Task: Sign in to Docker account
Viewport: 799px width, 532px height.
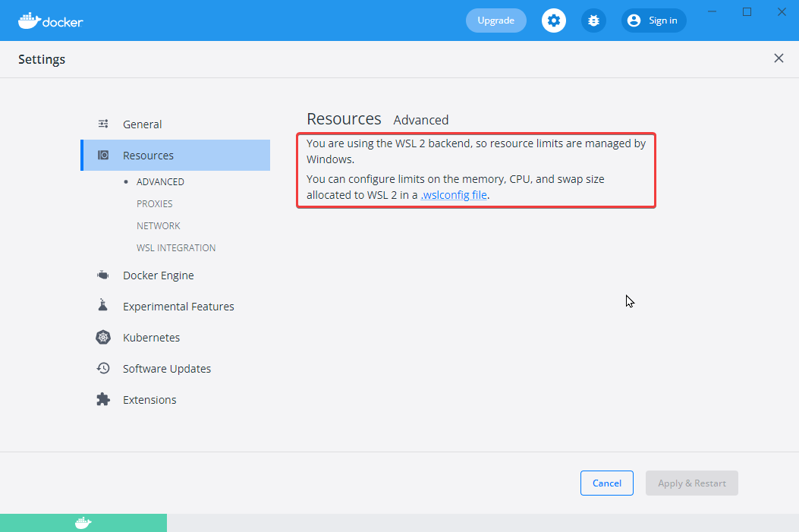Action: pyautogui.click(x=654, y=20)
